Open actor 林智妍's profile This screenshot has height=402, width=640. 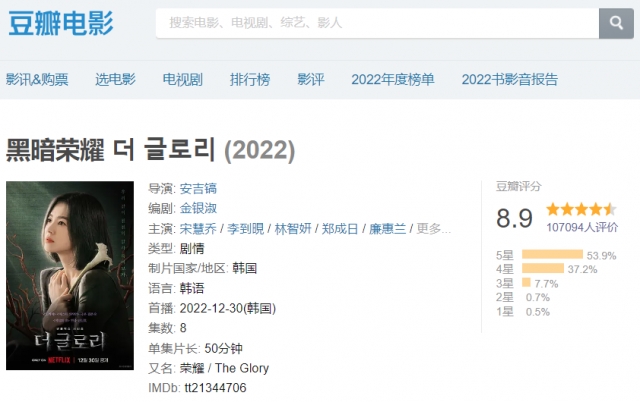(x=293, y=229)
